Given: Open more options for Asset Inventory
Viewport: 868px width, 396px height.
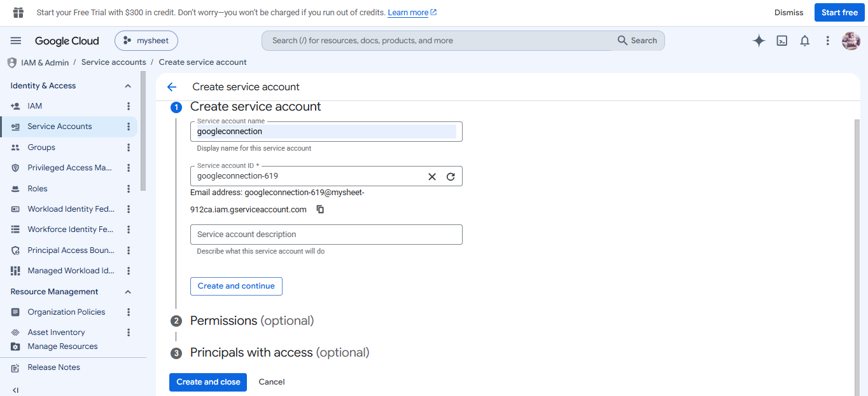Looking at the screenshot, I should tap(129, 332).
